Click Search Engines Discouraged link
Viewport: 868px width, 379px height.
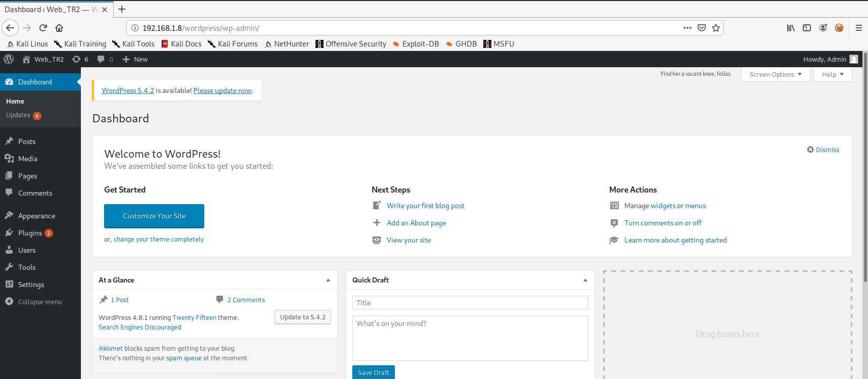(140, 327)
